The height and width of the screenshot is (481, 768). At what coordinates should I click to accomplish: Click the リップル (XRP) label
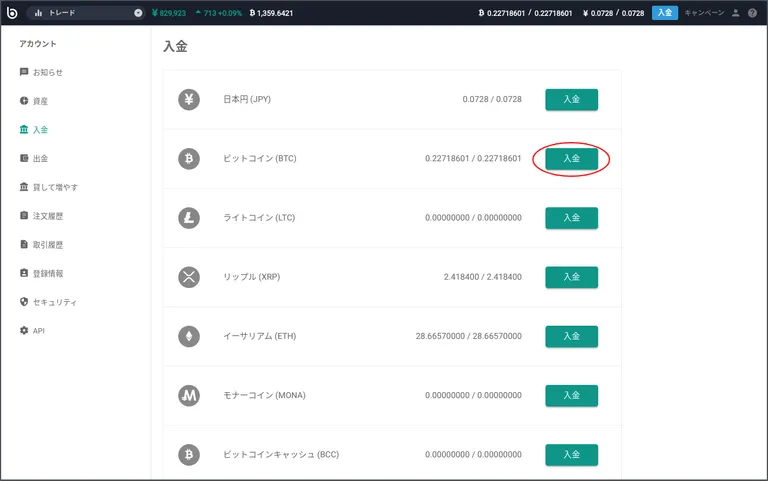252,277
